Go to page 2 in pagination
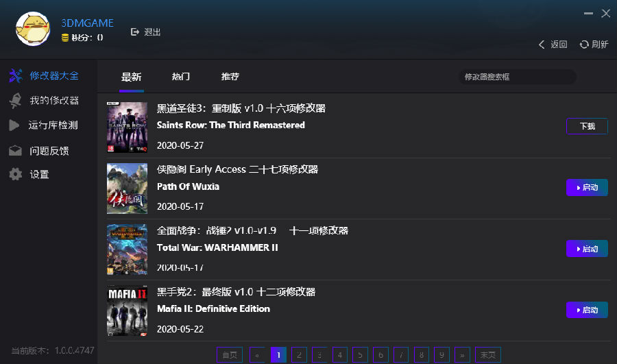 tap(299, 355)
